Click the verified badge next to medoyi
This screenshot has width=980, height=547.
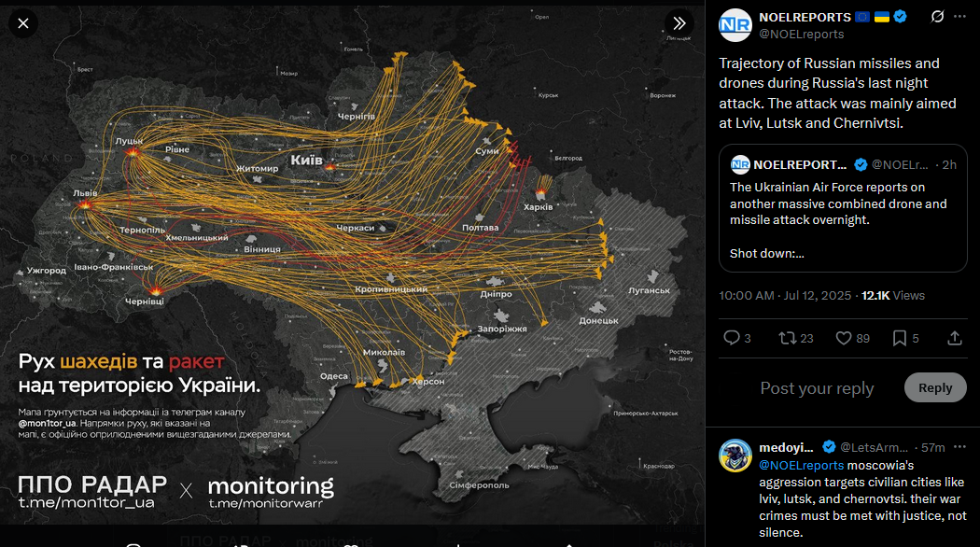point(829,447)
